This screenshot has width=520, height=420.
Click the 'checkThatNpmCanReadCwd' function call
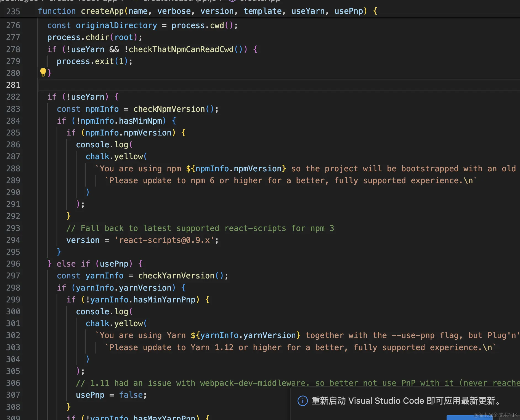[181, 49]
